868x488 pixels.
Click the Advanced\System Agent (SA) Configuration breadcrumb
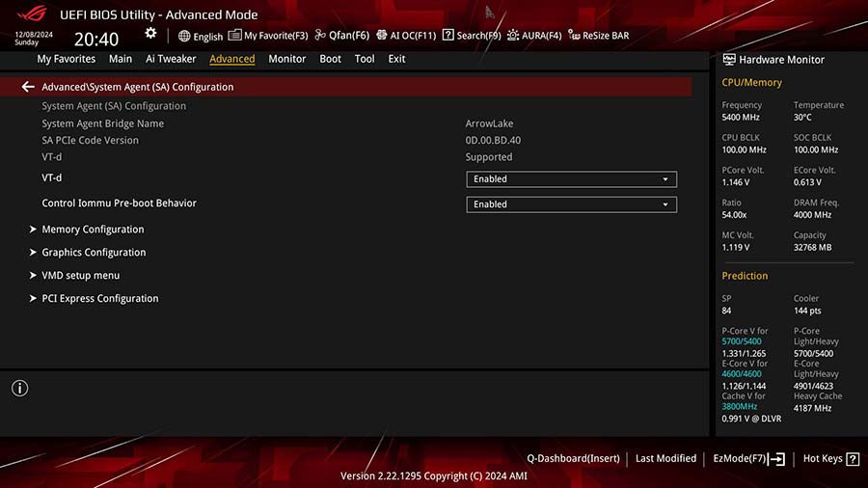point(137,87)
